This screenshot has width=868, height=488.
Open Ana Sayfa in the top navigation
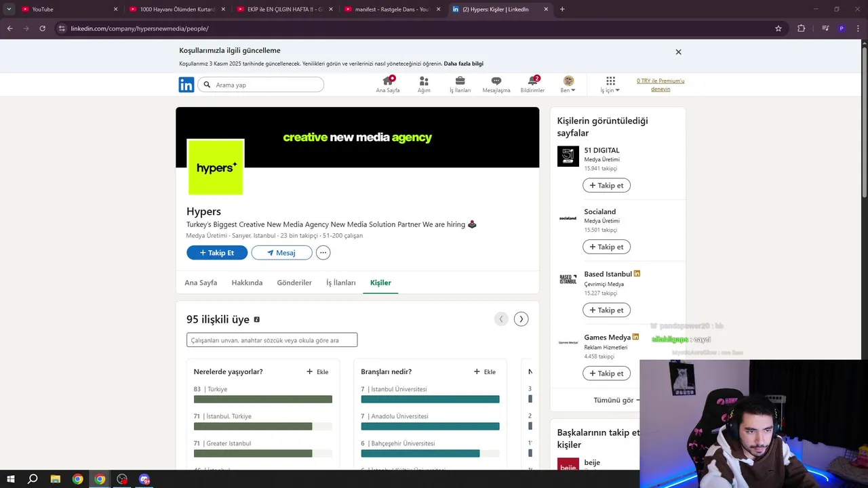point(388,85)
